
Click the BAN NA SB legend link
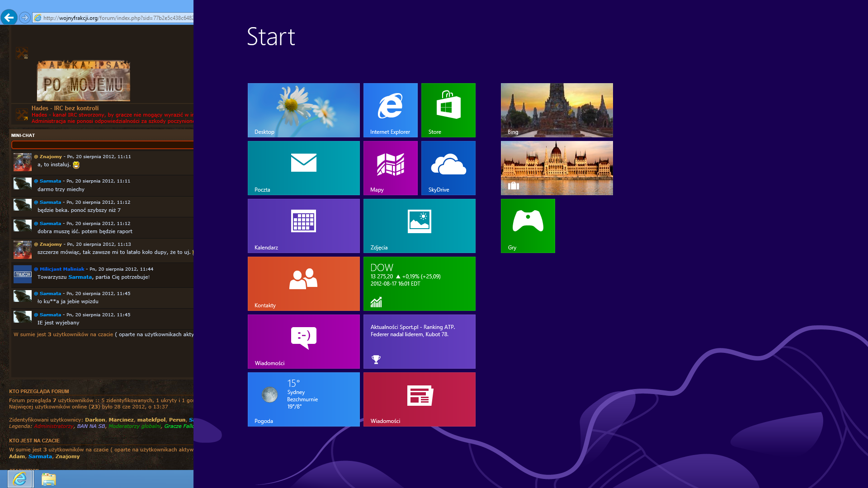(91, 426)
